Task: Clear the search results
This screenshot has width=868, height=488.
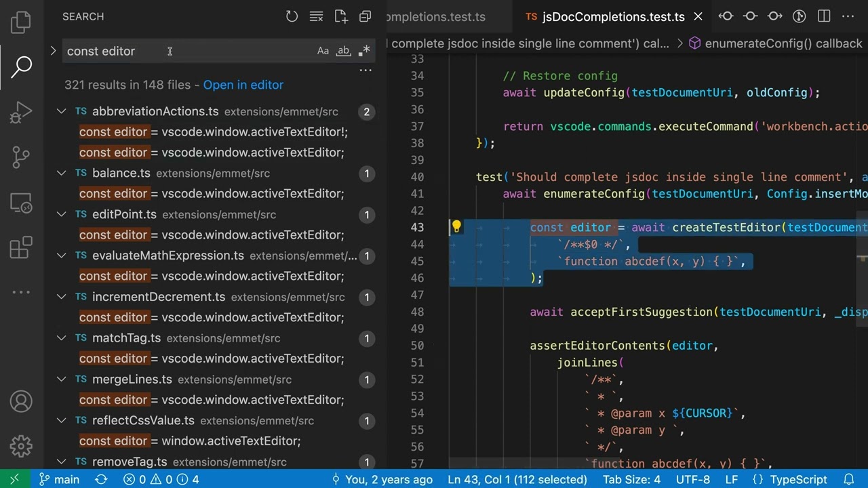Action: pos(316,16)
